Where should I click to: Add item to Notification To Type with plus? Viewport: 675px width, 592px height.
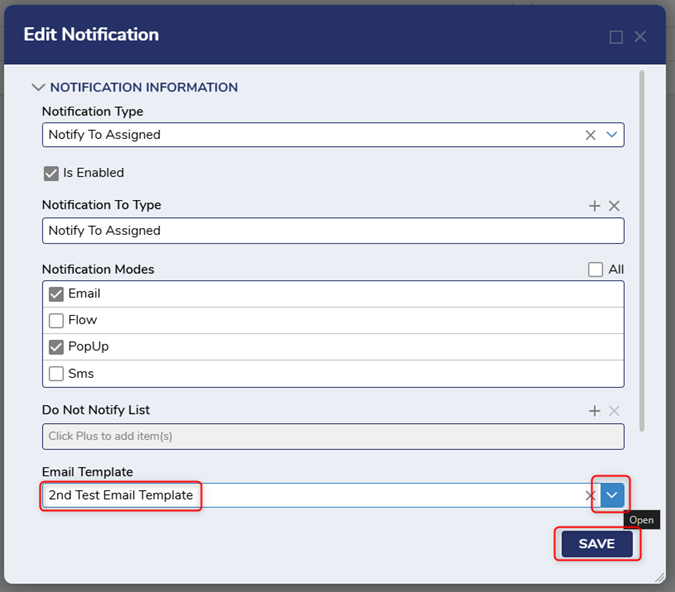pos(594,206)
